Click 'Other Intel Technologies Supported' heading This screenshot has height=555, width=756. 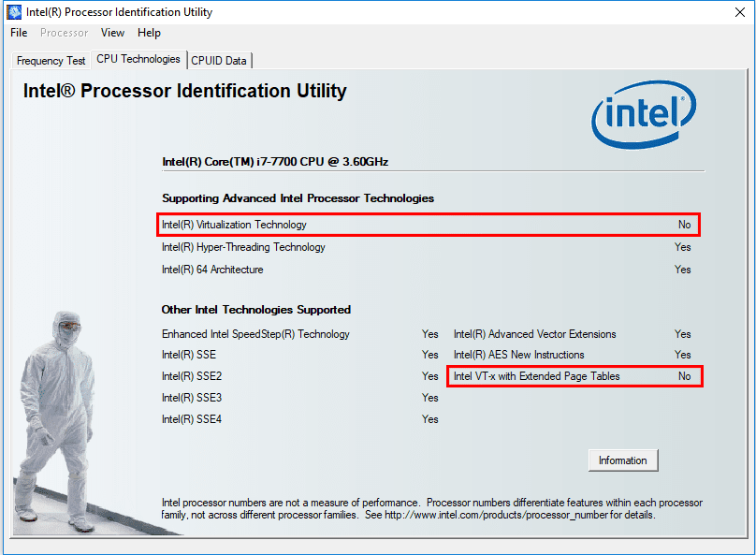click(256, 310)
